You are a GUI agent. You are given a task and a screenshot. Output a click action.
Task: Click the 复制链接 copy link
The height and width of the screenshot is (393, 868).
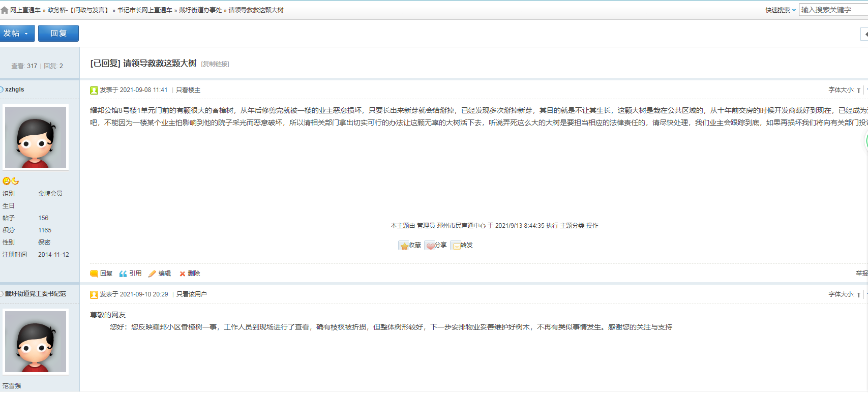point(215,64)
